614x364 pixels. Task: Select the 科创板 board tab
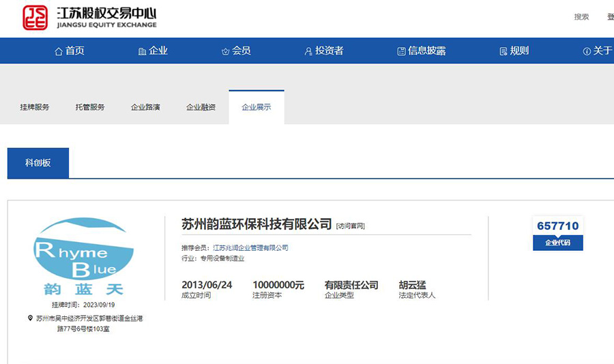(38, 163)
